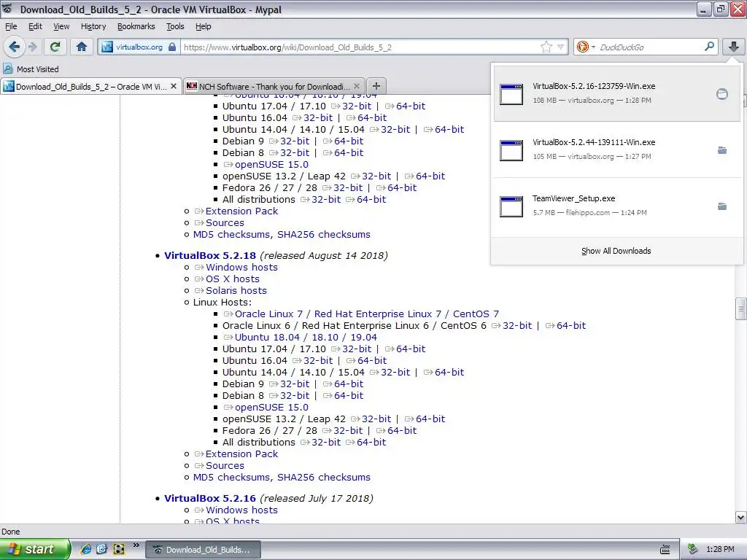Viewport: 747px width, 560px height.
Task: Open a new tab with plus button
Action: [x=376, y=86]
